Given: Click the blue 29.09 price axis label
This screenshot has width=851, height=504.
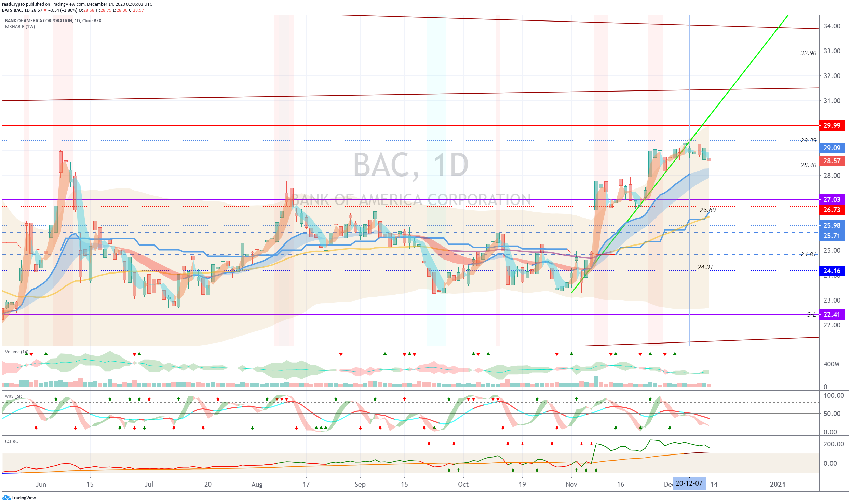Looking at the screenshot, I should pos(832,148).
